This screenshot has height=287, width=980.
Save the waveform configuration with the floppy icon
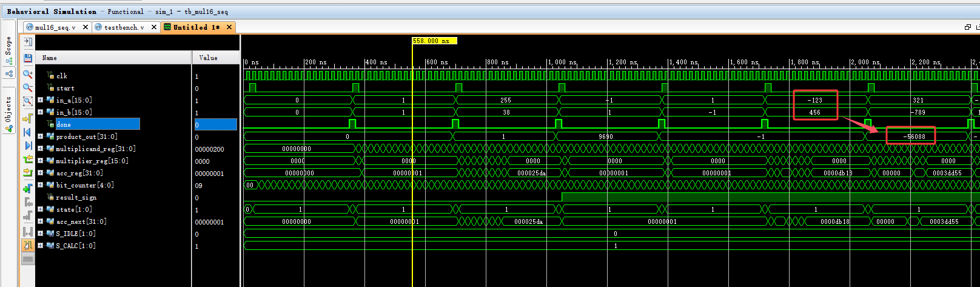coord(28,58)
